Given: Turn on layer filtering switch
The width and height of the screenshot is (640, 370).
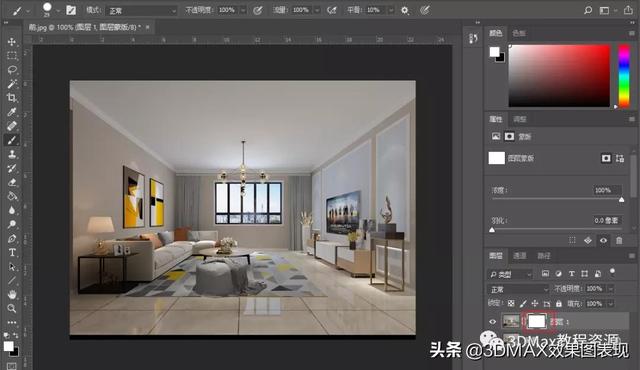Looking at the screenshot, I should coord(612,272).
